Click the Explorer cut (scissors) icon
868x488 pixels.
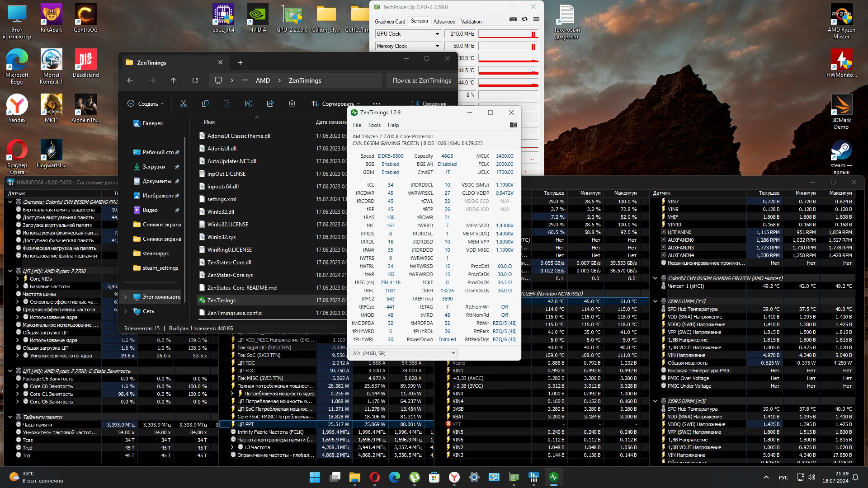(x=184, y=104)
